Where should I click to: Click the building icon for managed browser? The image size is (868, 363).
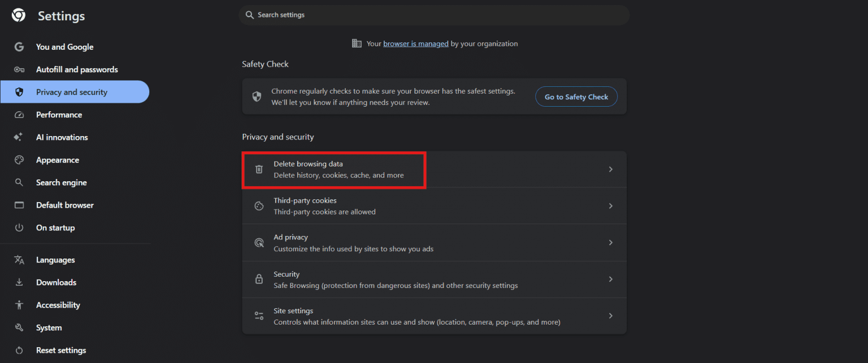357,43
